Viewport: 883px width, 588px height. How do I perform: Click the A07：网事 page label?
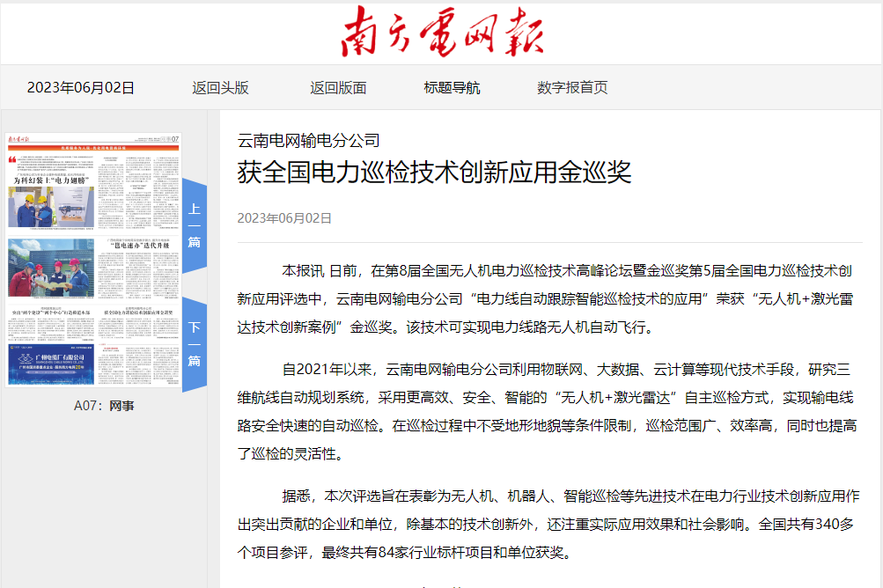[104, 406]
